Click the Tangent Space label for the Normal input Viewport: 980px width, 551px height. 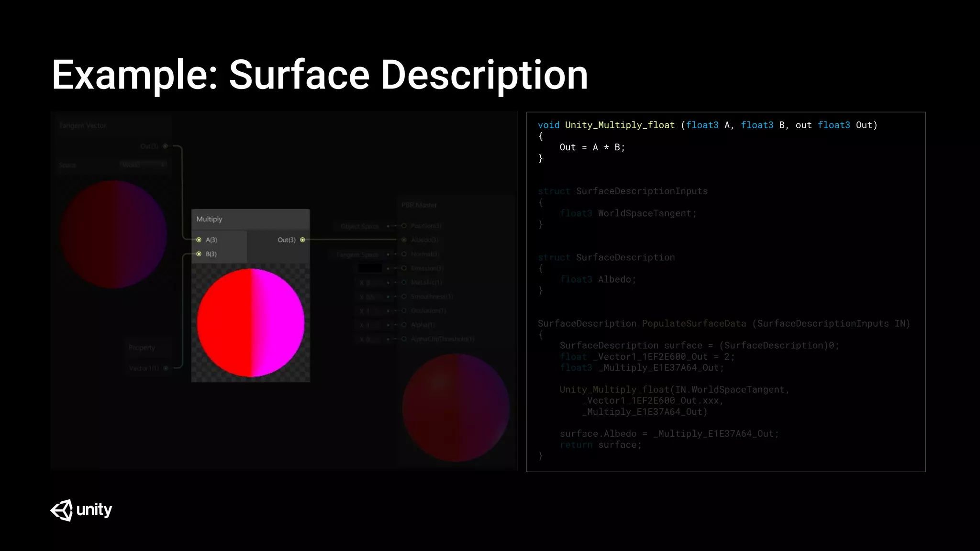point(357,254)
